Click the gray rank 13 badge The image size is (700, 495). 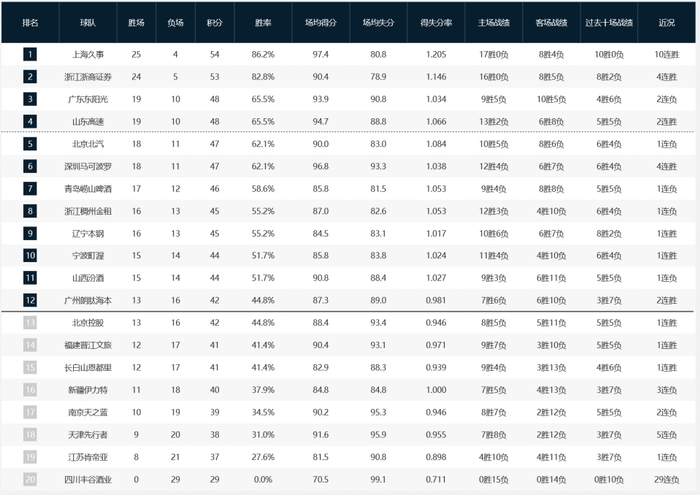pos(31,323)
